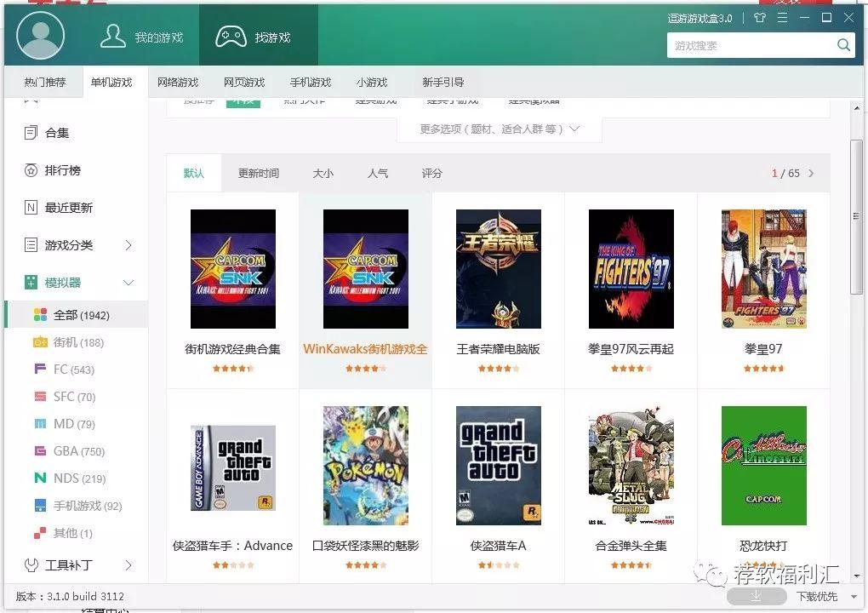The image size is (868, 613).
Task: Click the FC (543) category icon
Action: [x=40, y=369]
